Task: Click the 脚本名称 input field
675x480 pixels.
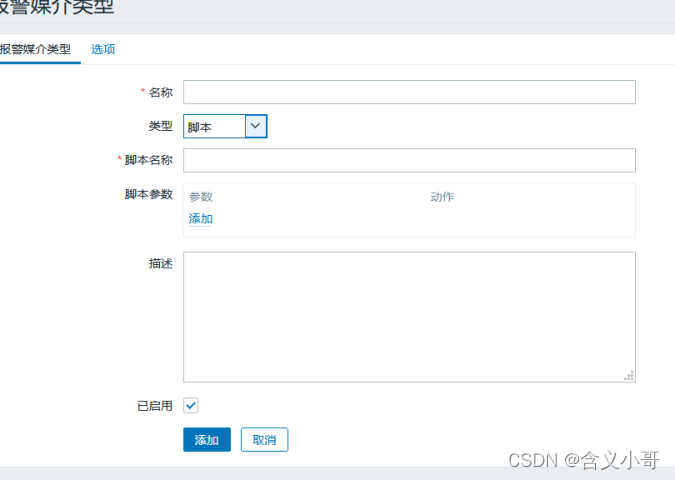Action: [x=409, y=160]
